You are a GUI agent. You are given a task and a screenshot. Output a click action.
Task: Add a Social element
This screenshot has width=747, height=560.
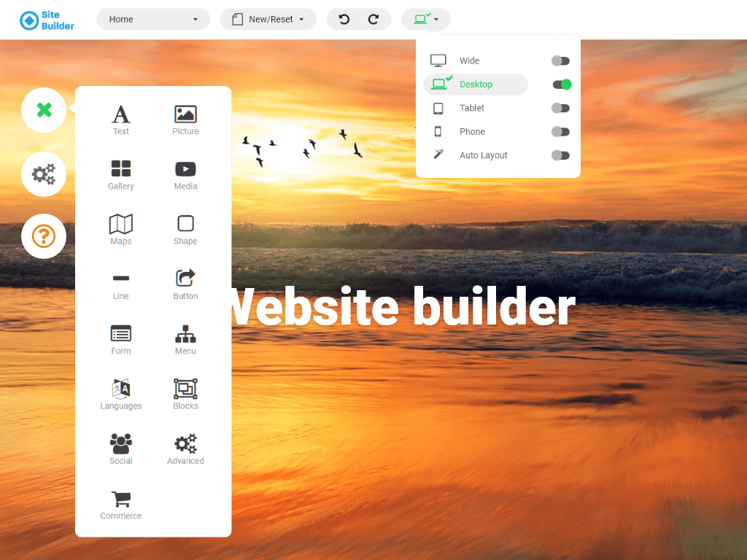(x=120, y=450)
